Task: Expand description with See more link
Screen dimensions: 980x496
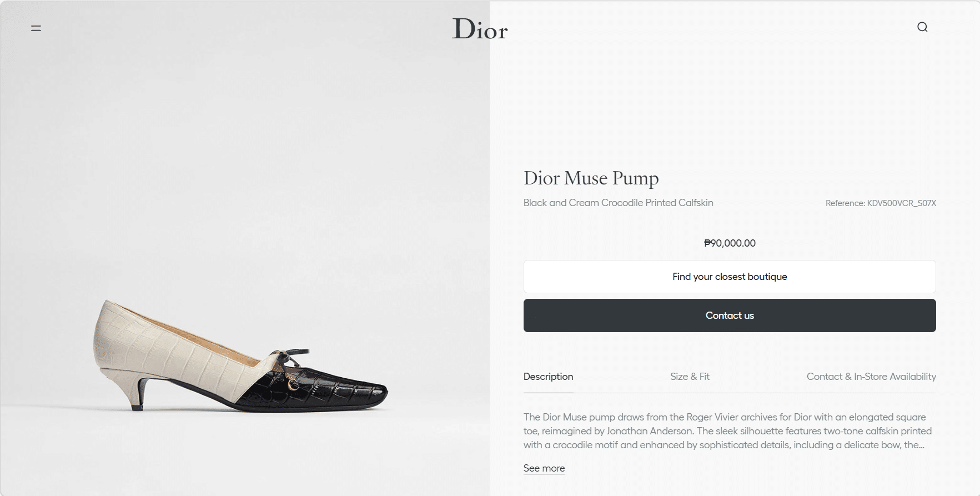Action: [544, 468]
